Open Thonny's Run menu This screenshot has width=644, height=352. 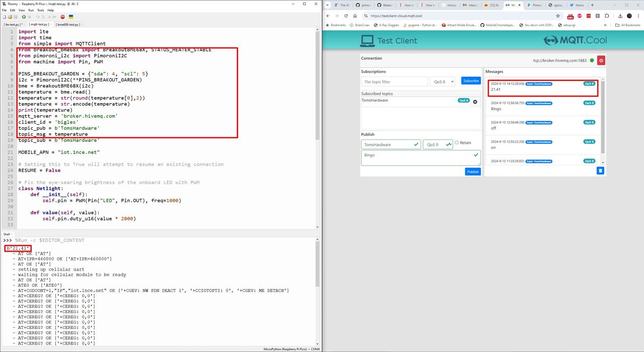click(31, 10)
